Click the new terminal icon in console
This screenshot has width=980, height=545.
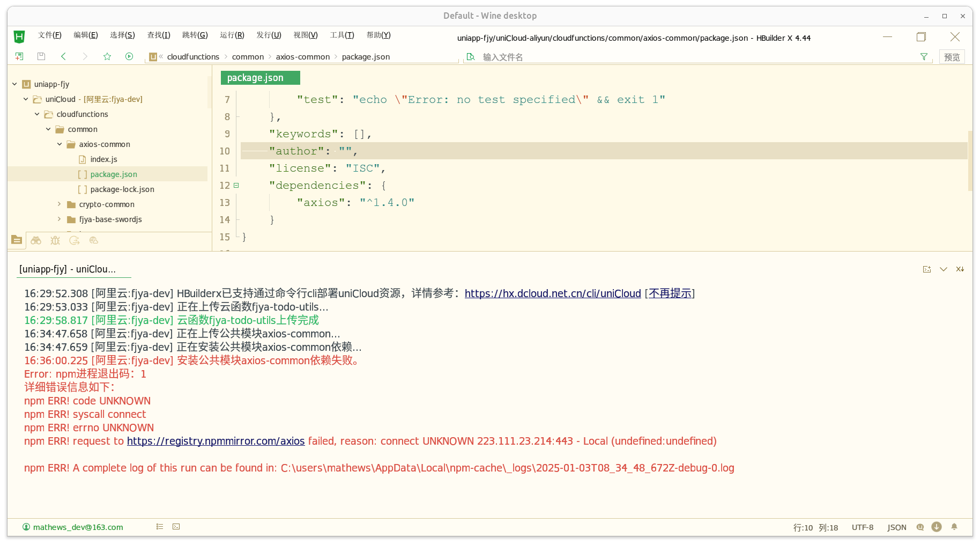point(927,269)
